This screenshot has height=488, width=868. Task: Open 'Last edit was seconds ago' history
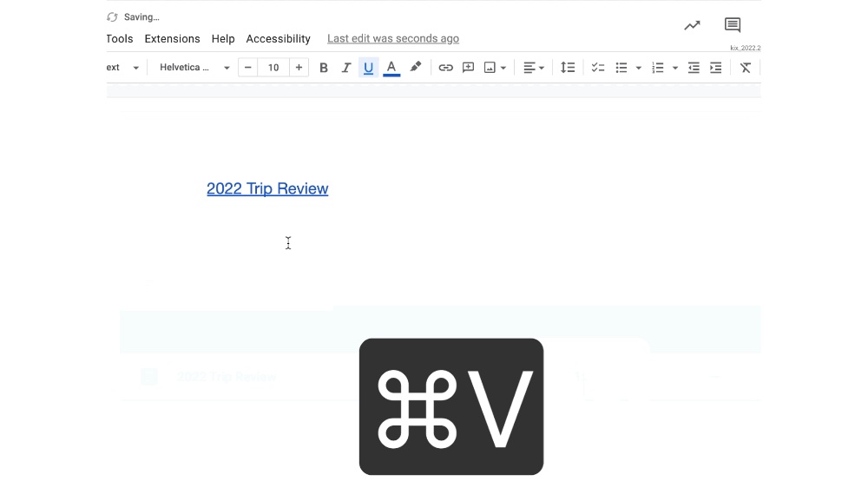[x=393, y=39]
